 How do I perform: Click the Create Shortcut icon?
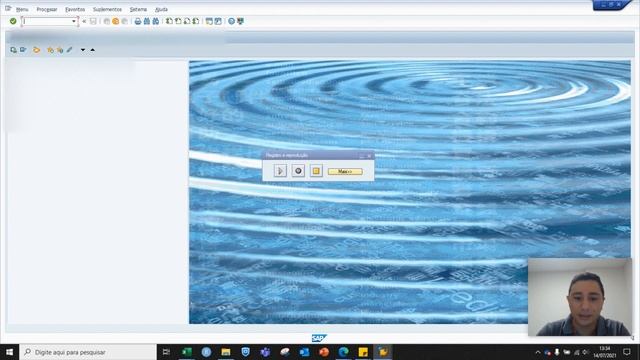218,21
